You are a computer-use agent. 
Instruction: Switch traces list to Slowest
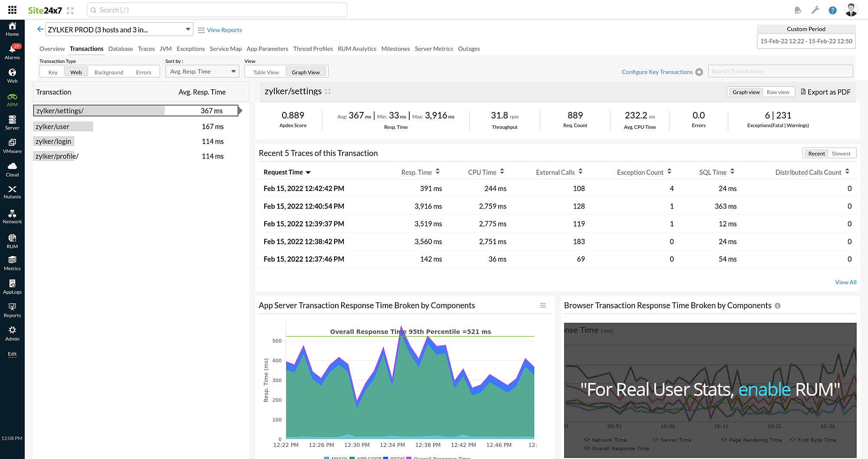(841, 153)
